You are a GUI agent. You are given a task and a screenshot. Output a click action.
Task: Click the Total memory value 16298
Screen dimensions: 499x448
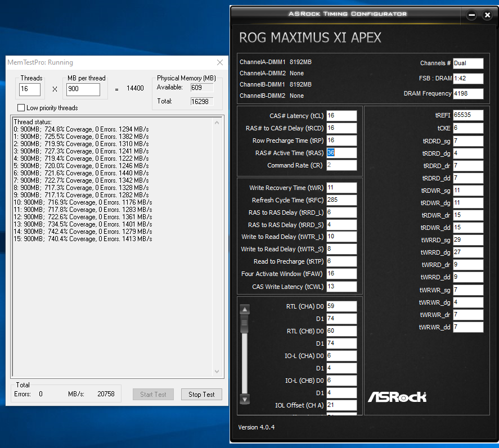point(202,102)
